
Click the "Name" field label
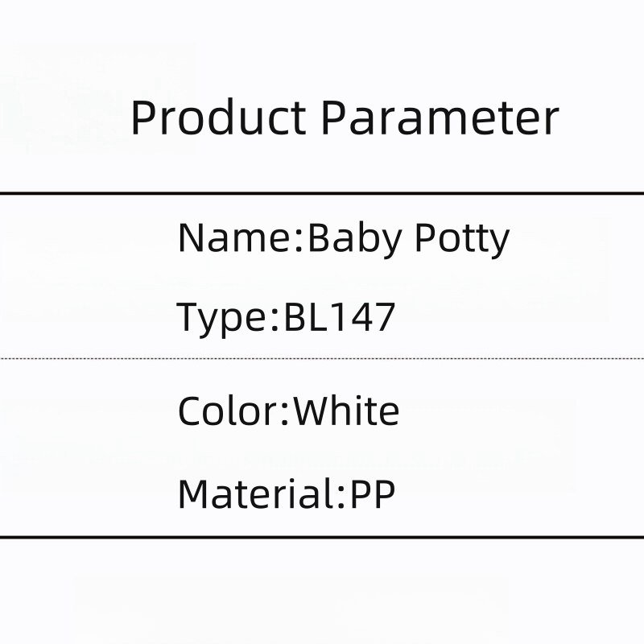[234, 238]
